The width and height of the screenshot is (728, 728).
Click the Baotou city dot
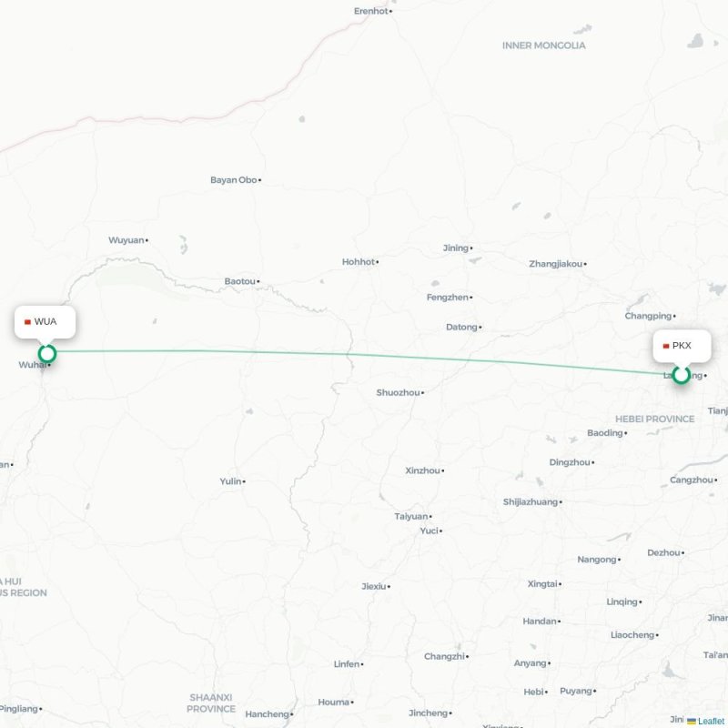258,281
